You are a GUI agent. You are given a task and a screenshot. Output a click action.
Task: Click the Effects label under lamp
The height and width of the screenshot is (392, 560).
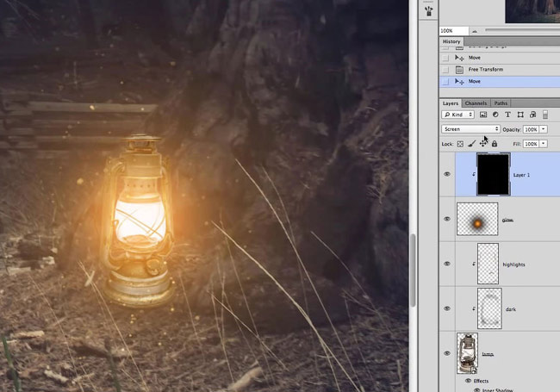[481, 381]
